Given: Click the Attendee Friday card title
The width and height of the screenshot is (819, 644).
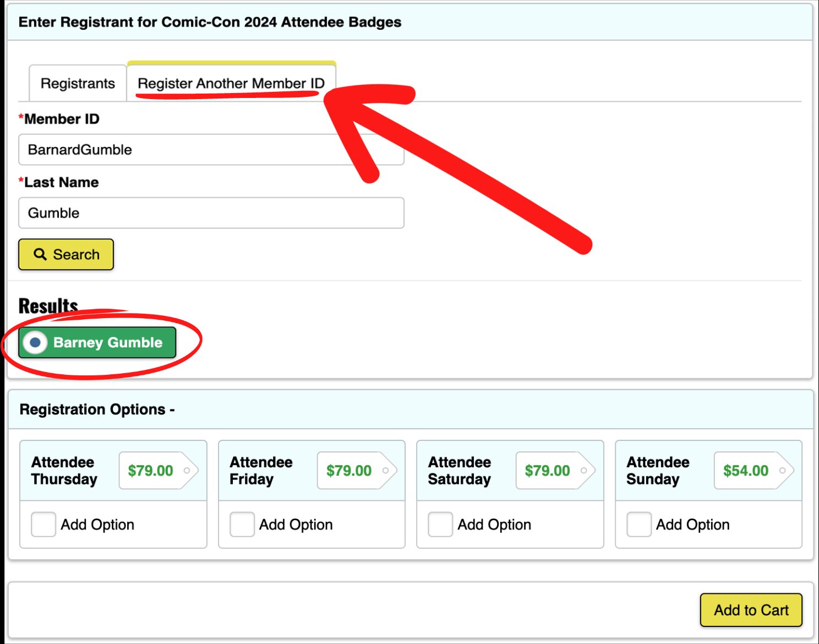Looking at the screenshot, I should 261,471.
